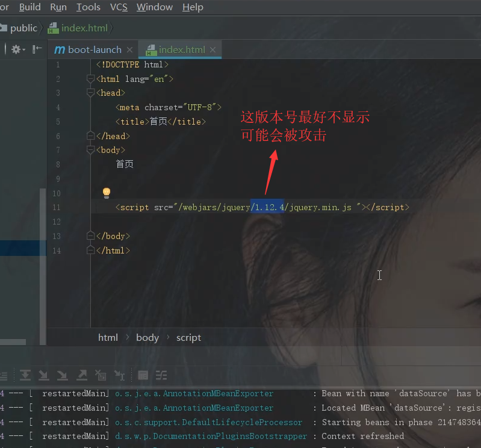Collapse the head tag fold on line 3
This screenshot has height=448, width=481.
tap(90, 93)
